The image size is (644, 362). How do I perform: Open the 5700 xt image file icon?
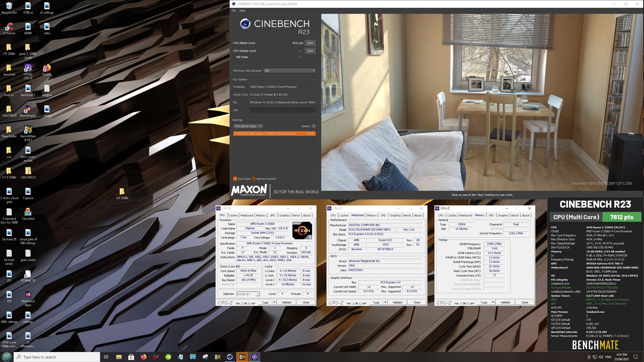pyautogui.click(x=28, y=8)
